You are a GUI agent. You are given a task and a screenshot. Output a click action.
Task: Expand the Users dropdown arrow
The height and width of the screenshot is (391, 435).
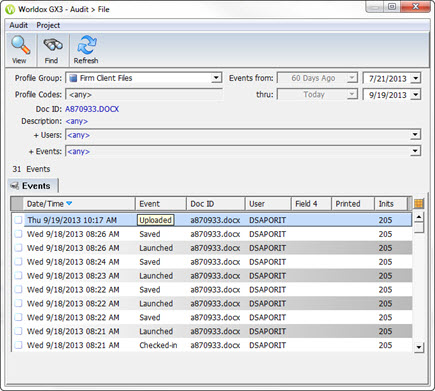click(x=415, y=135)
